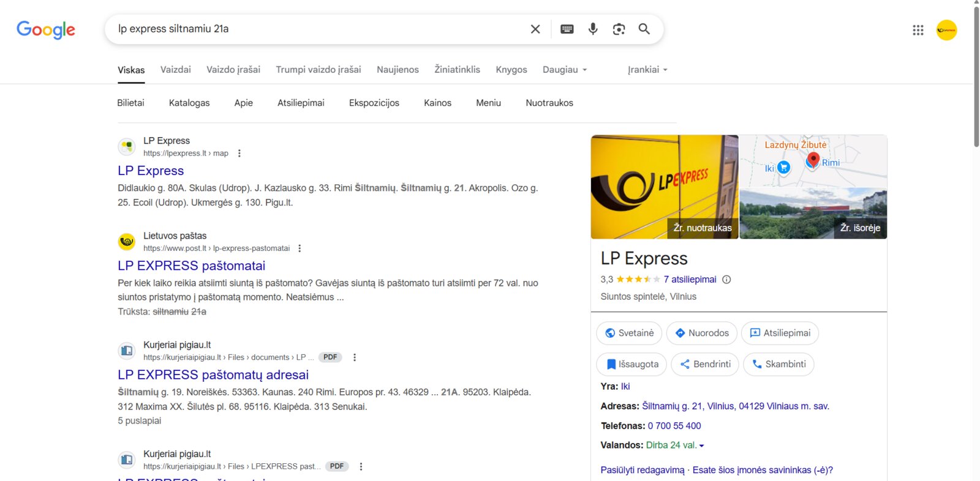Open the Žiniatinklis tab
The height and width of the screenshot is (481, 980).
click(x=458, y=70)
